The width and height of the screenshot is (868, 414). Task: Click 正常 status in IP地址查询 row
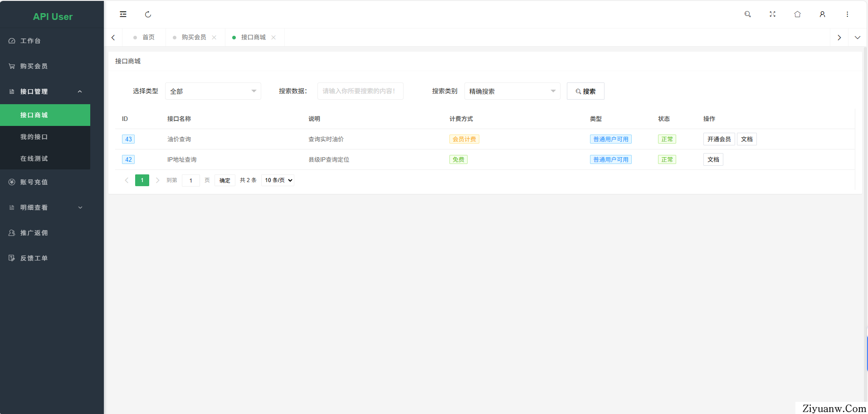667,159
